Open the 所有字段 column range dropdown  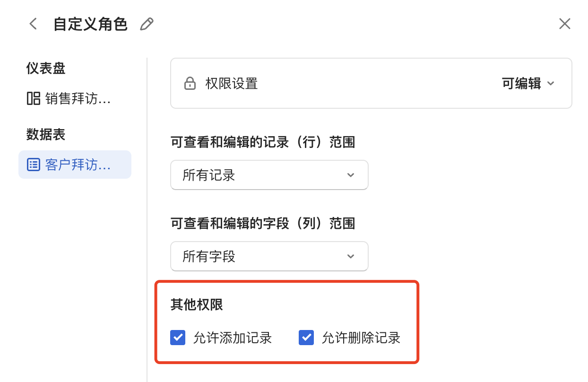point(269,256)
